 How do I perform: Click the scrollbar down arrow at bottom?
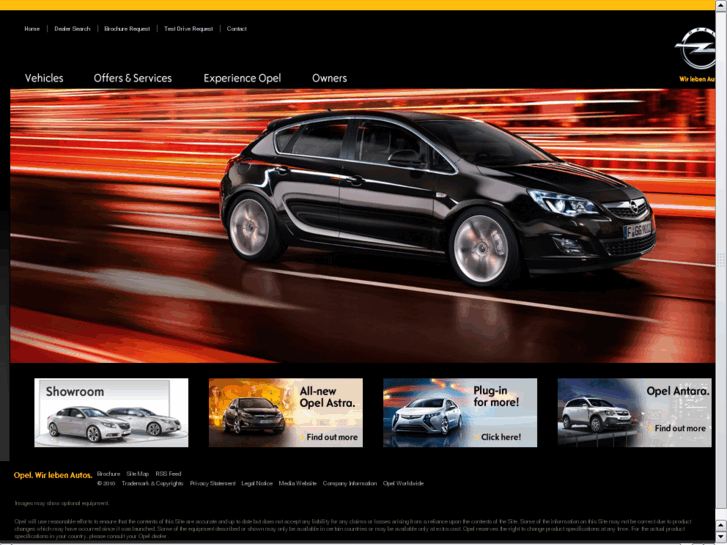coord(721,536)
